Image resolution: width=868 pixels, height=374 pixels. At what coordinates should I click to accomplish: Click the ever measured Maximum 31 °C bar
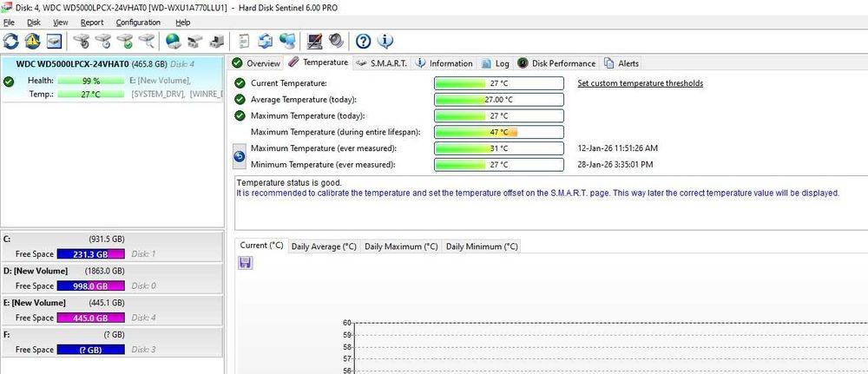(x=499, y=148)
